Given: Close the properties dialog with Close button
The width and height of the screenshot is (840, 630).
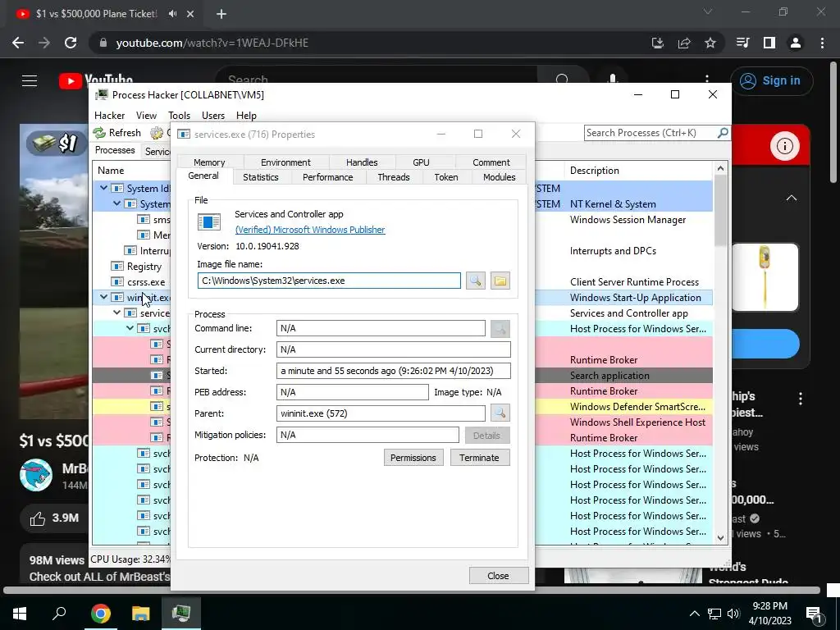Looking at the screenshot, I should tap(498, 575).
